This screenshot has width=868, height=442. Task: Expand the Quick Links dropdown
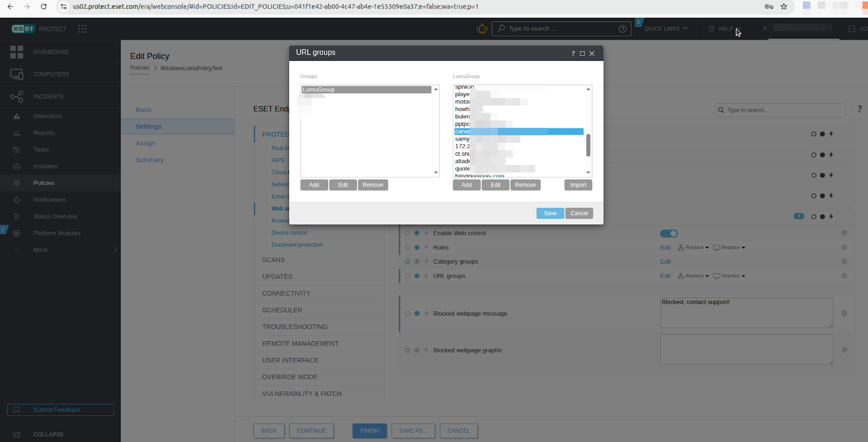point(666,29)
